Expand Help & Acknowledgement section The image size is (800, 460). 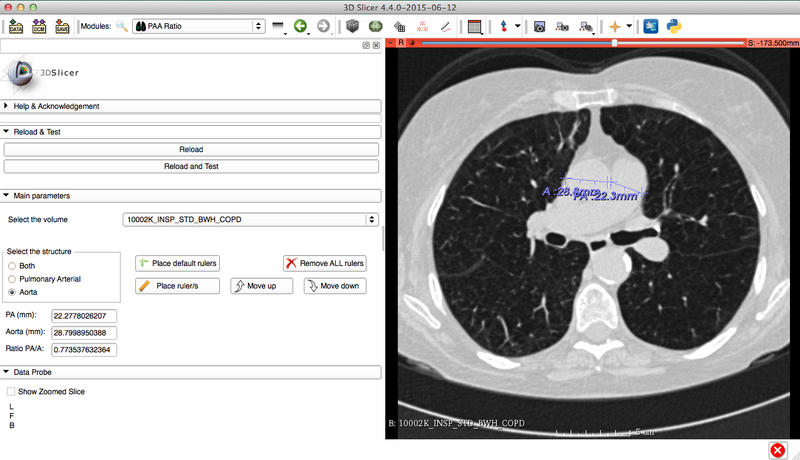tap(7, 106)
